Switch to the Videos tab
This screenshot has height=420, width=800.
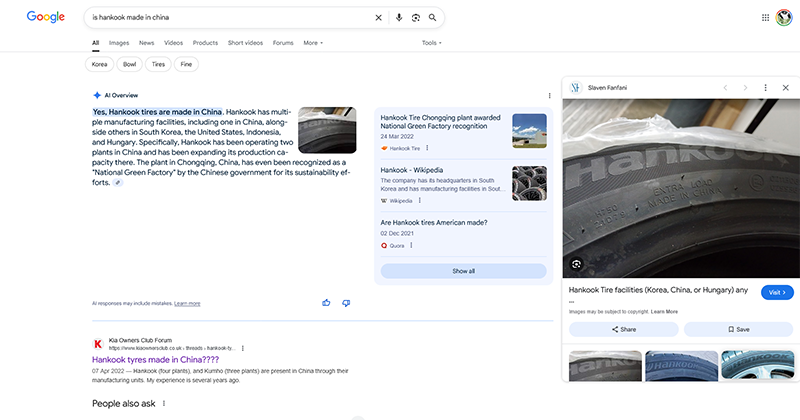(173, 43)
